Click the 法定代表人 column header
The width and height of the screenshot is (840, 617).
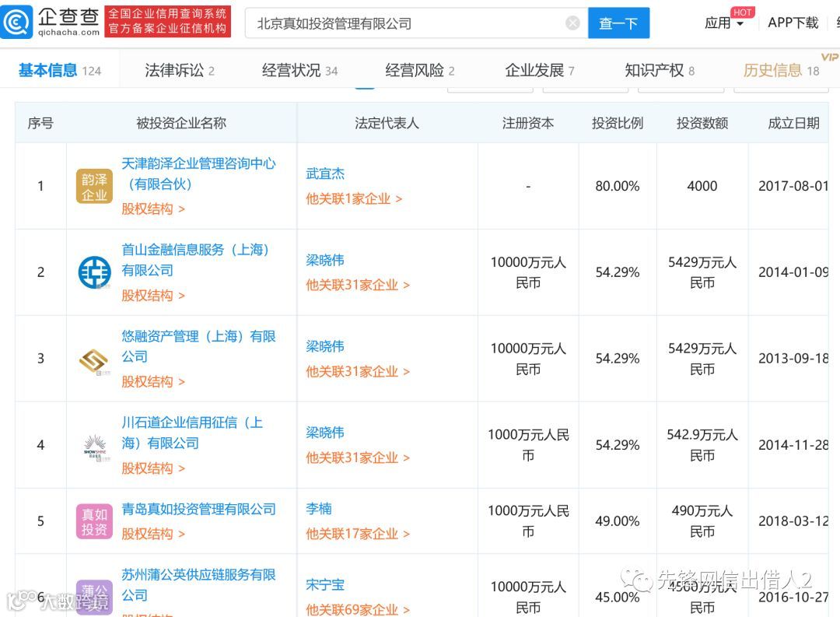click(x=387, y=123)
